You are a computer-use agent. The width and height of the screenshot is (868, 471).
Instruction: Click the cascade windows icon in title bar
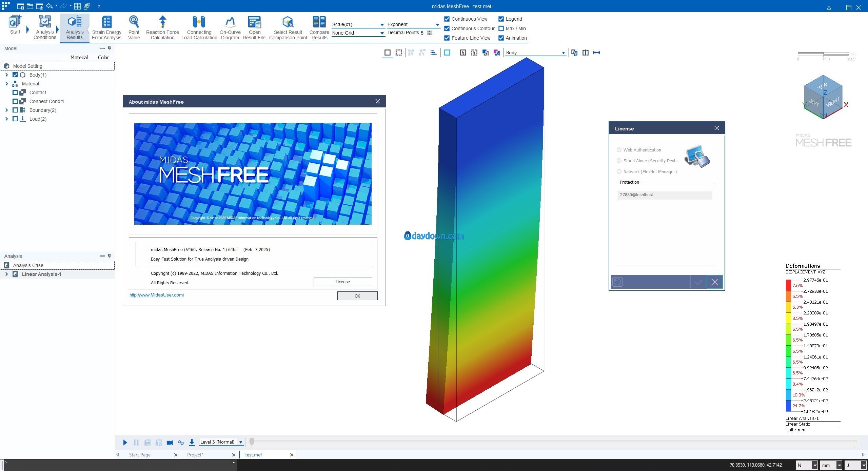(87, 6)
